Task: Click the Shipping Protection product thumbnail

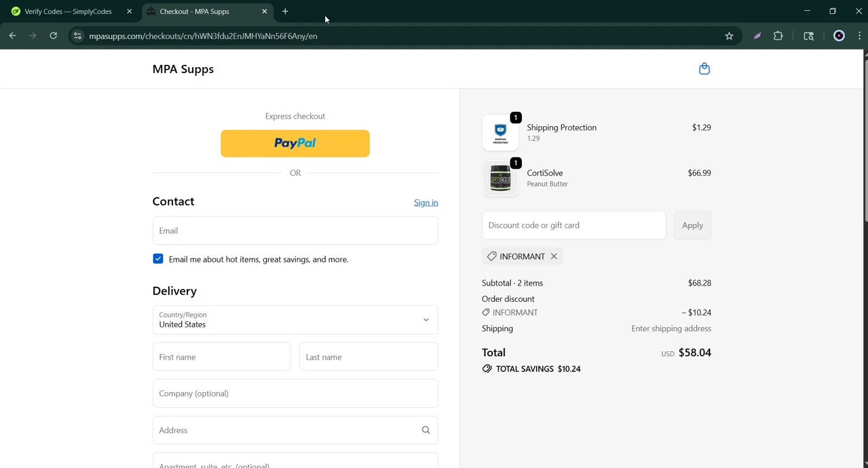Action: [x=501, y=133]
